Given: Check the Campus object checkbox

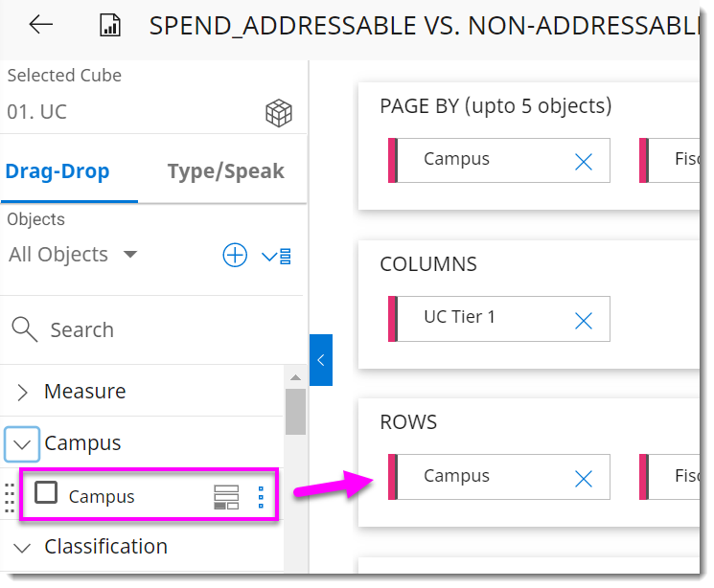Looking at the screenshot, I should point(46,493).
